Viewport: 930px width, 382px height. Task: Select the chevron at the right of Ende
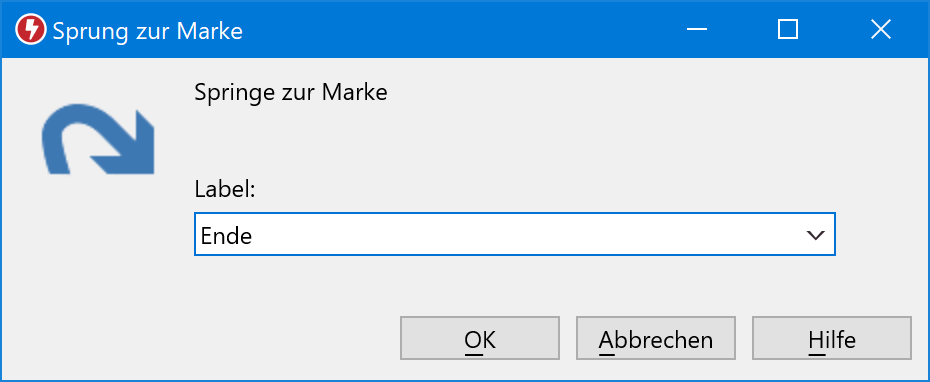[816, 235]
